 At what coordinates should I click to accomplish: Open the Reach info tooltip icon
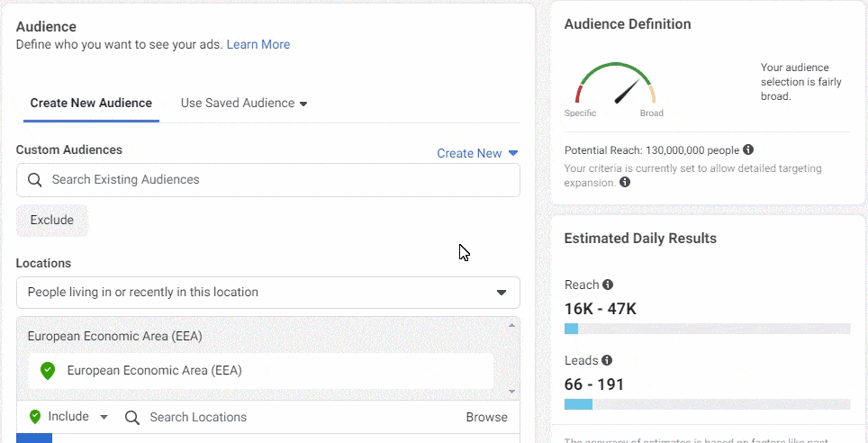point(608,285)
